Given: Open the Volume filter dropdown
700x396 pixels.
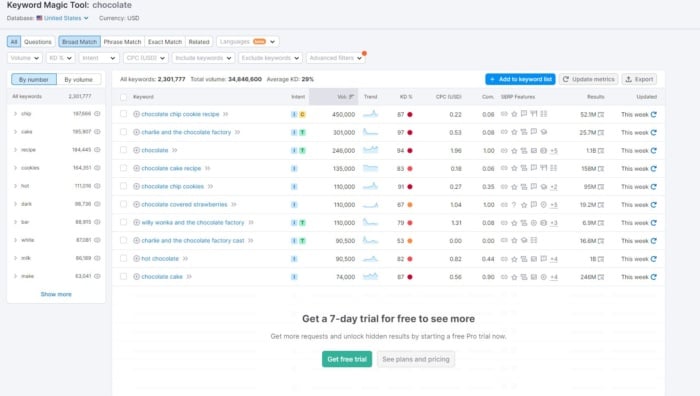Looking at the screenshot, I should [25, 58].
